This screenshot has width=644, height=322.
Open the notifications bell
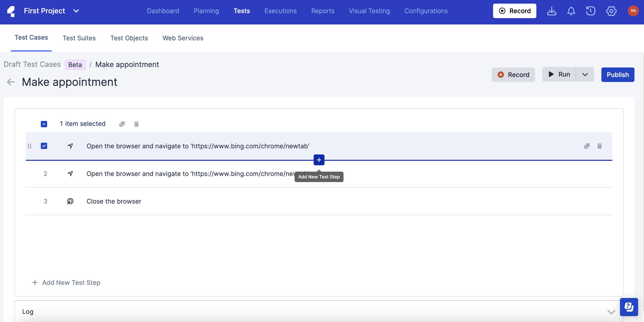click(571, 11)
